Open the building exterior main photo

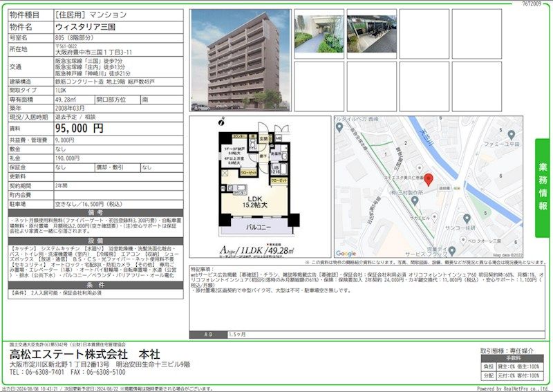(240, 59)
